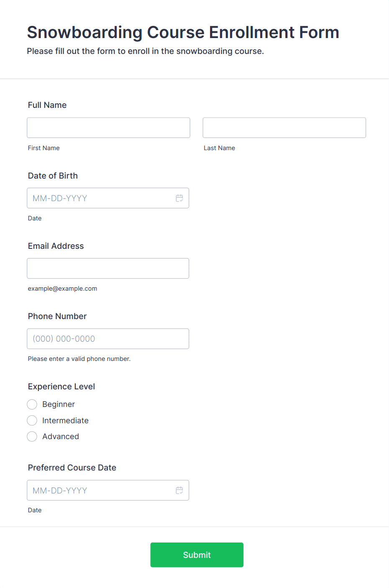Screen dimensions: 389x588
Task: Click the Full Name field label
Action: (47, 105)
